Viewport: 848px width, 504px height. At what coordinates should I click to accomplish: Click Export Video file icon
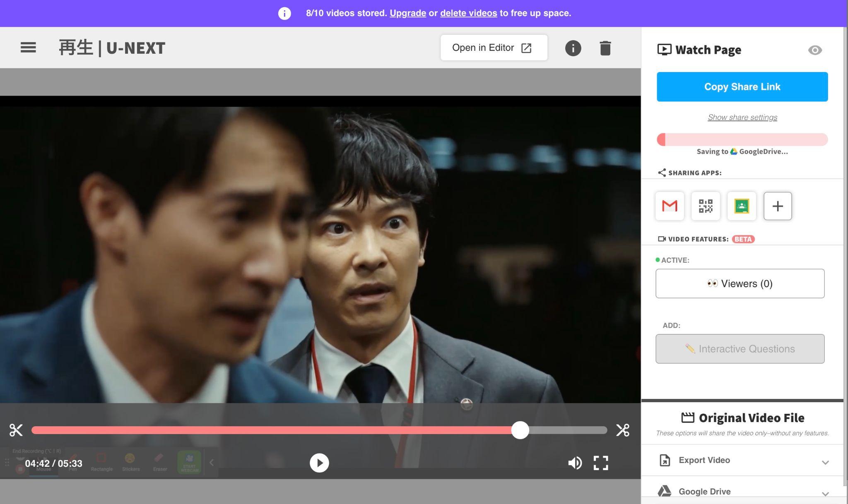pyautogui.click(x=665, y=460)
